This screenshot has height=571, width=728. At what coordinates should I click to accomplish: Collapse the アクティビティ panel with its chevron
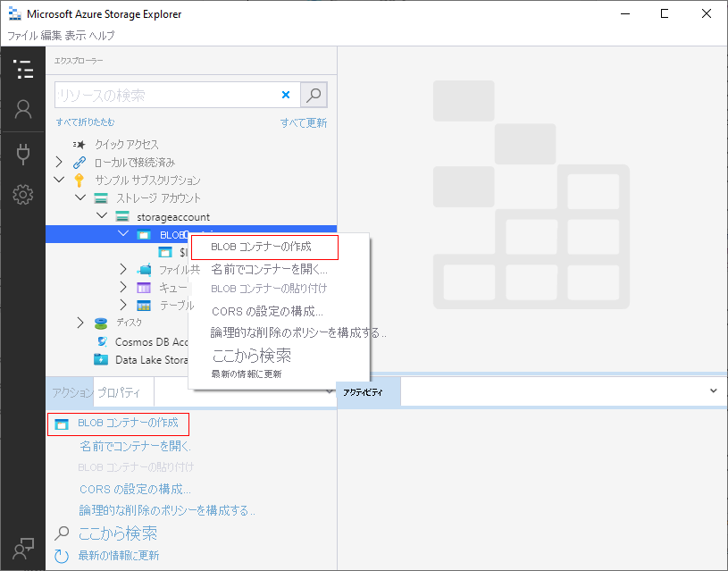pos(714,390)
